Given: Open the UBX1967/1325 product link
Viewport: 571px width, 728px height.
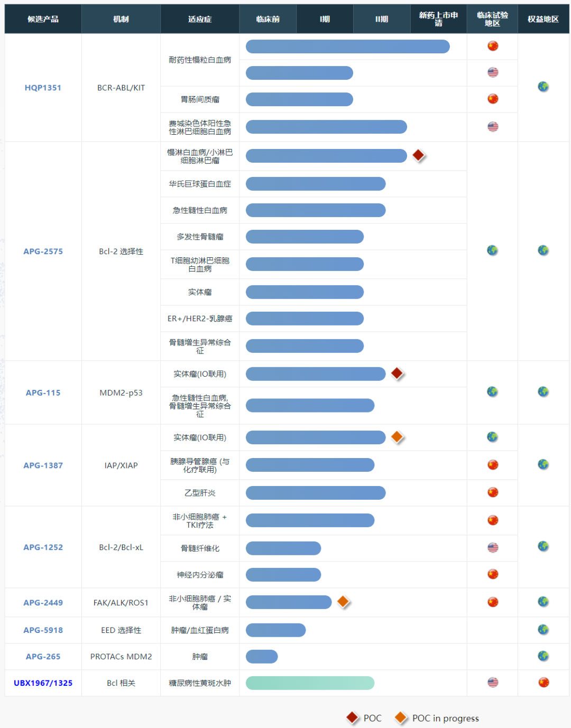Looking at the screenshot, I should click(x=43, y=683).
